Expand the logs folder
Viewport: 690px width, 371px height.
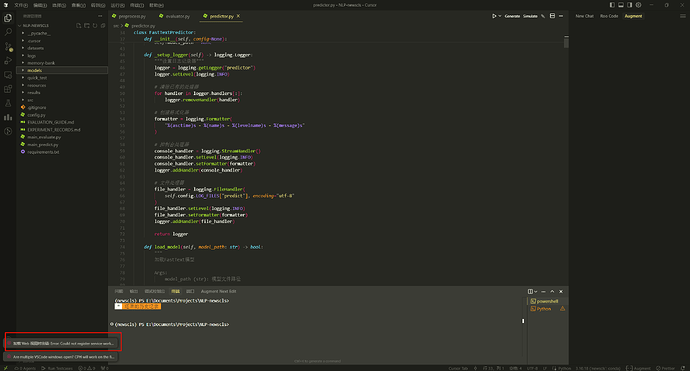(x=62, y=55)
